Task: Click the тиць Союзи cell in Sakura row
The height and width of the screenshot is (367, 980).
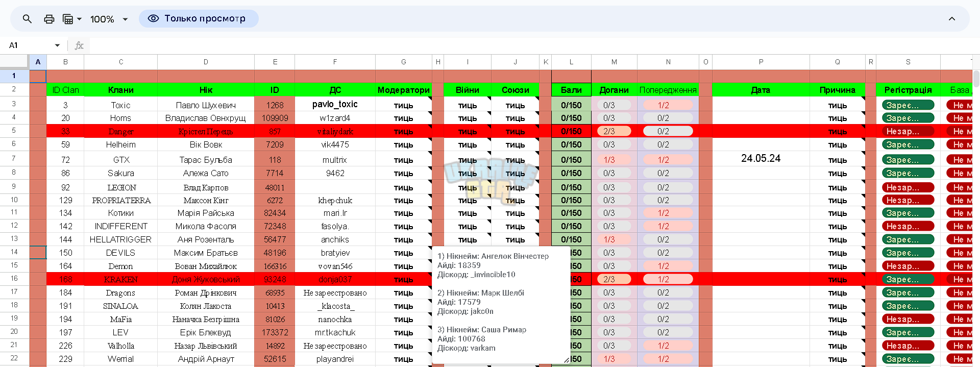Action: tap(515, 173)
